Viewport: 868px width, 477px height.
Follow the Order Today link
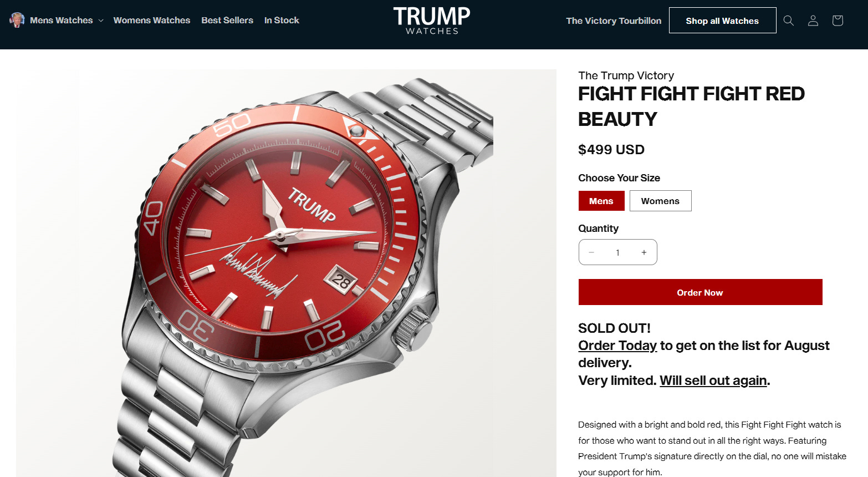(x=617, y=346)
